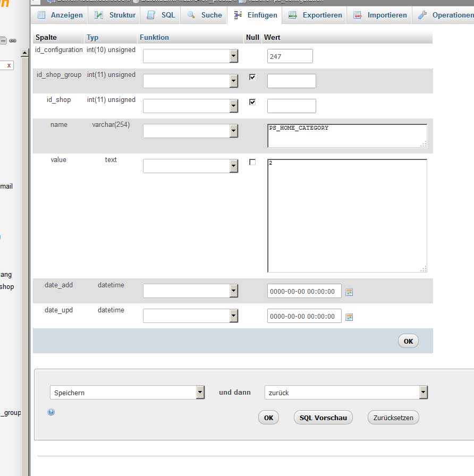The image size is (474, 476).
Task: Clear the sidebar filter with x
Action: [9, 65]
